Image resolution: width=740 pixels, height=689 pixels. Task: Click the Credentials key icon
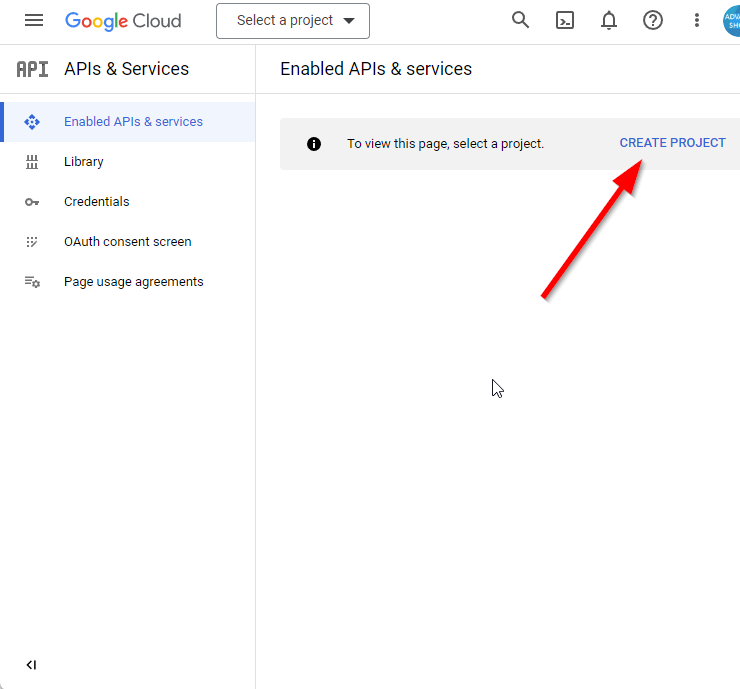click(32, 202)
